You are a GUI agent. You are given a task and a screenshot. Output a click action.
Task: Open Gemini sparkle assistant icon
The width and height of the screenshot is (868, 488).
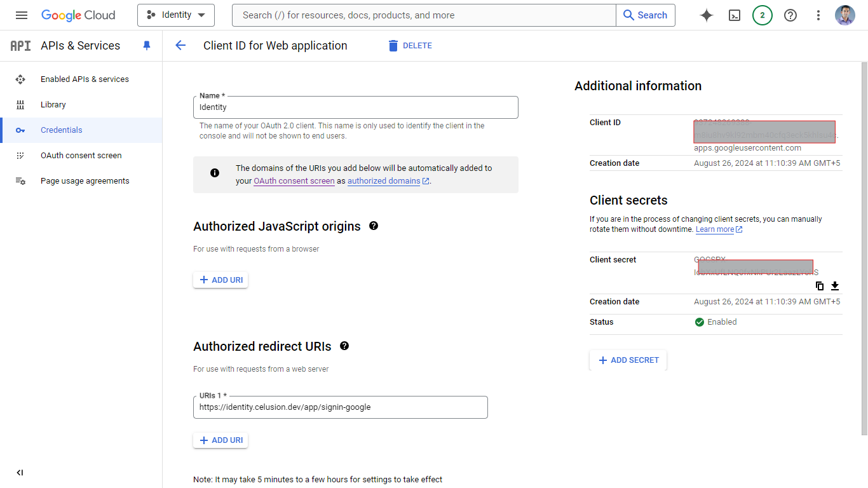click(x=707, y=15)
